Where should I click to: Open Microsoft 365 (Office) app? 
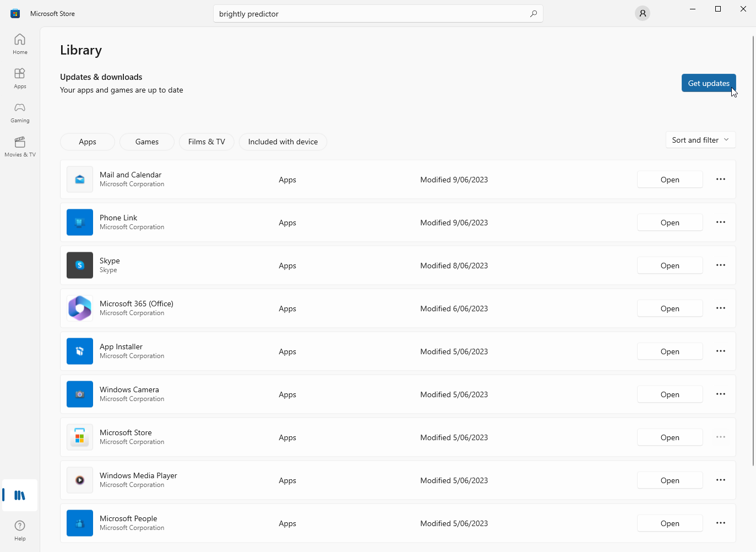point(670,309)
